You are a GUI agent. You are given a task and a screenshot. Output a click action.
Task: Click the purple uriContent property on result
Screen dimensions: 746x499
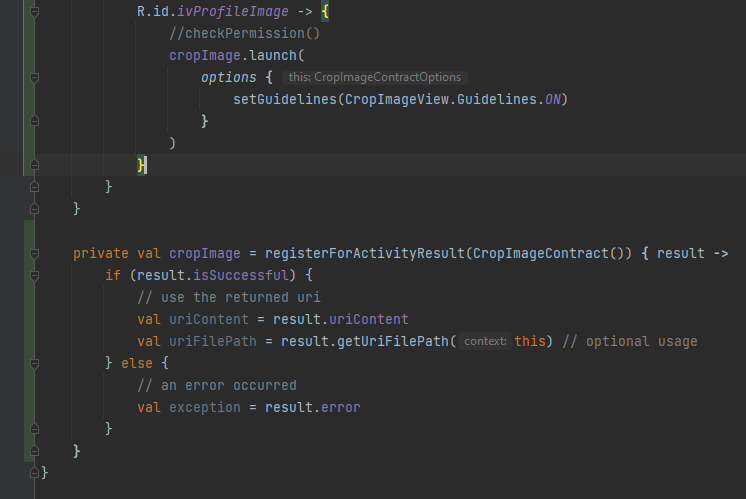369,319
